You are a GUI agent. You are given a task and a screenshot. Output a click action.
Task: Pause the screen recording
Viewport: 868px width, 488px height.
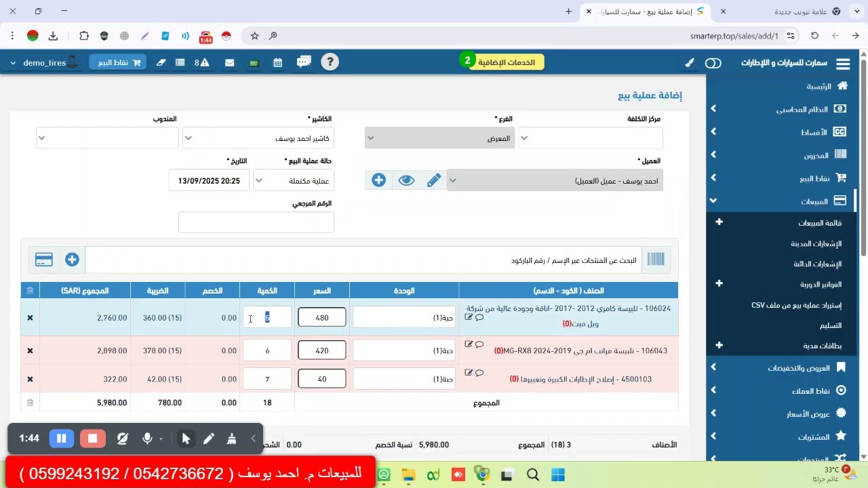pos(61,439)
